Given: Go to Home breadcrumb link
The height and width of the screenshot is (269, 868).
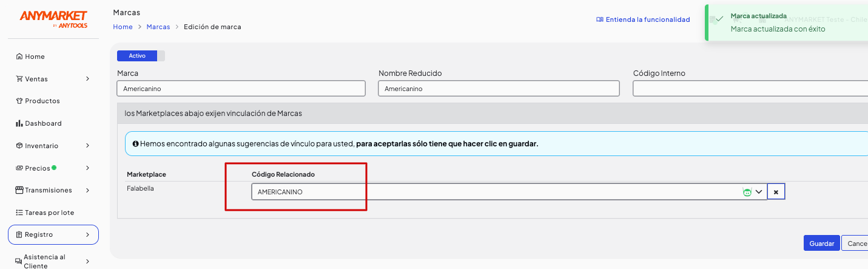Looking at the screenshot, I should [123, 27].
